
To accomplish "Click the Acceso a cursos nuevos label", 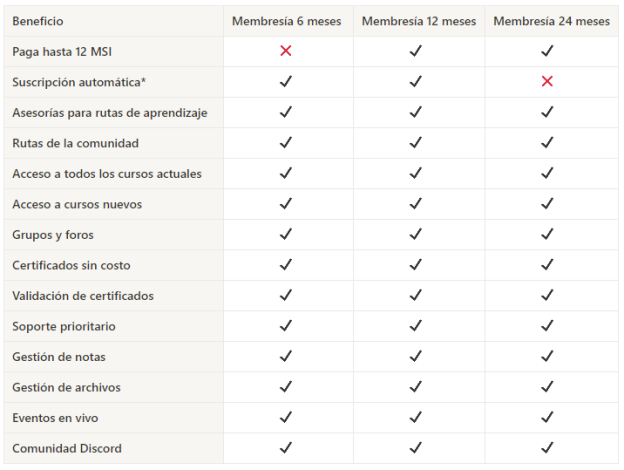I will (x=77, y=204).
